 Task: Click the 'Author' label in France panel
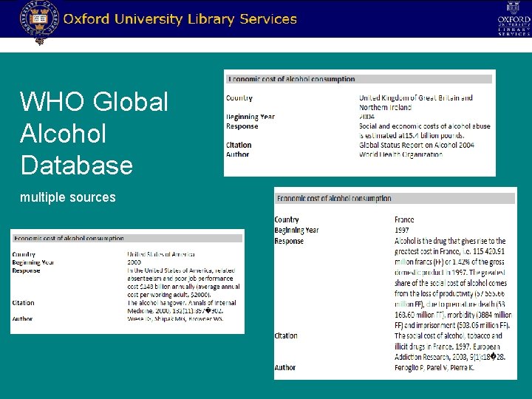tap(285, 367)
